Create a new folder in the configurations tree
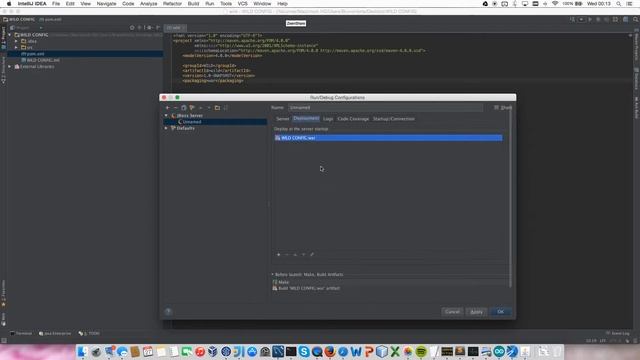This screenshot has height=360, width=640. [217, 108]
